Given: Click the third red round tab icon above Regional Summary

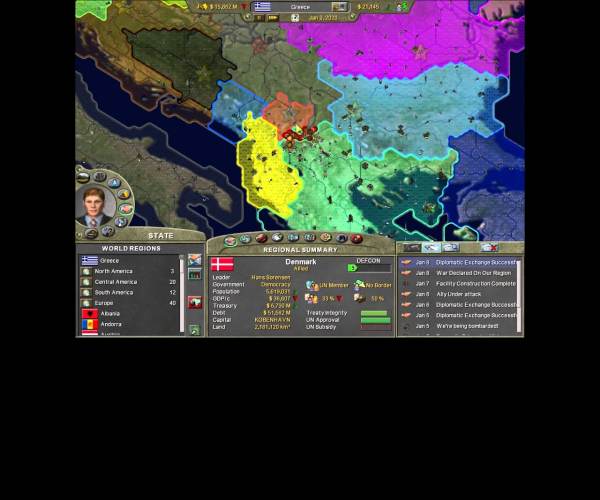Looking at the screenshot, I should [261, 238].
